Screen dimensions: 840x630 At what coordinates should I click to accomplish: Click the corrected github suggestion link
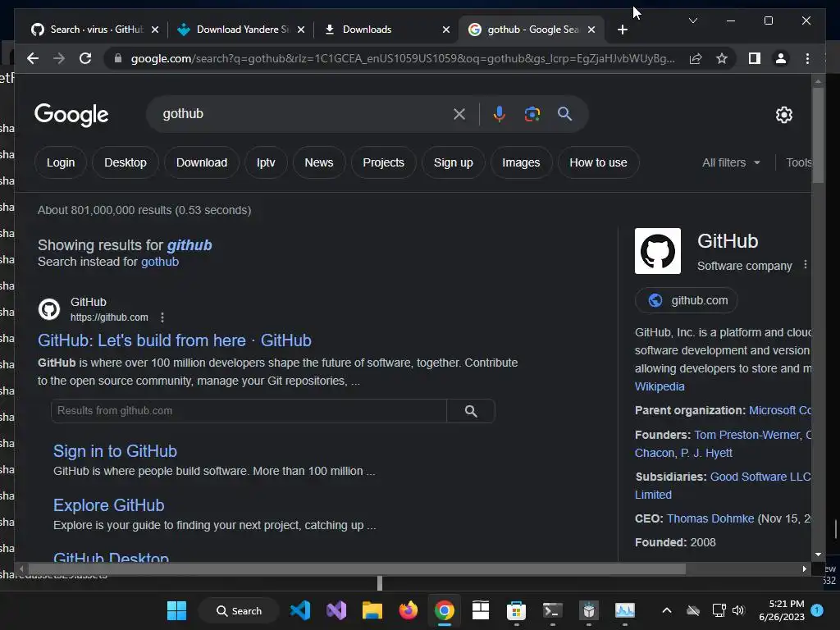coord(189,244)
